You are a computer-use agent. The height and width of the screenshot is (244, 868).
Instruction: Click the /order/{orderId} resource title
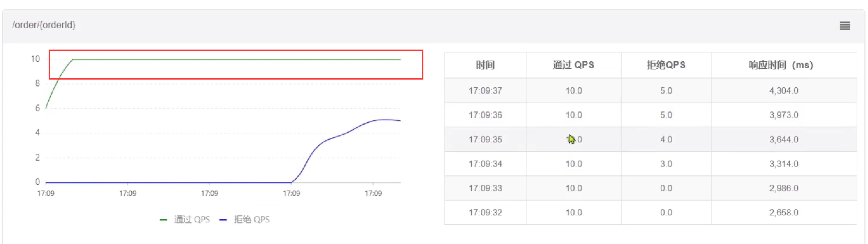point(44,25)
